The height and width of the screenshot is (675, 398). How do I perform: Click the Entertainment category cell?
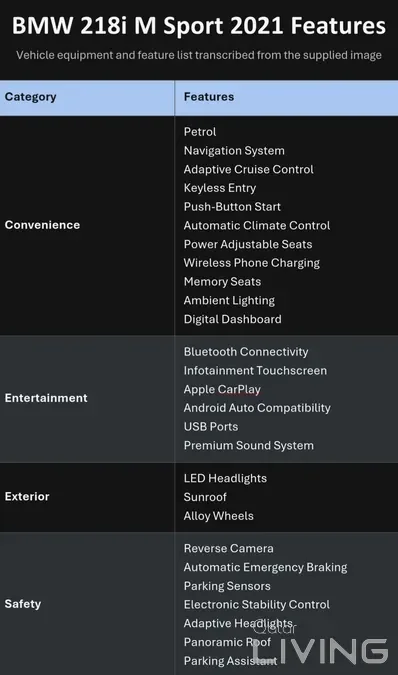(87, 399)
